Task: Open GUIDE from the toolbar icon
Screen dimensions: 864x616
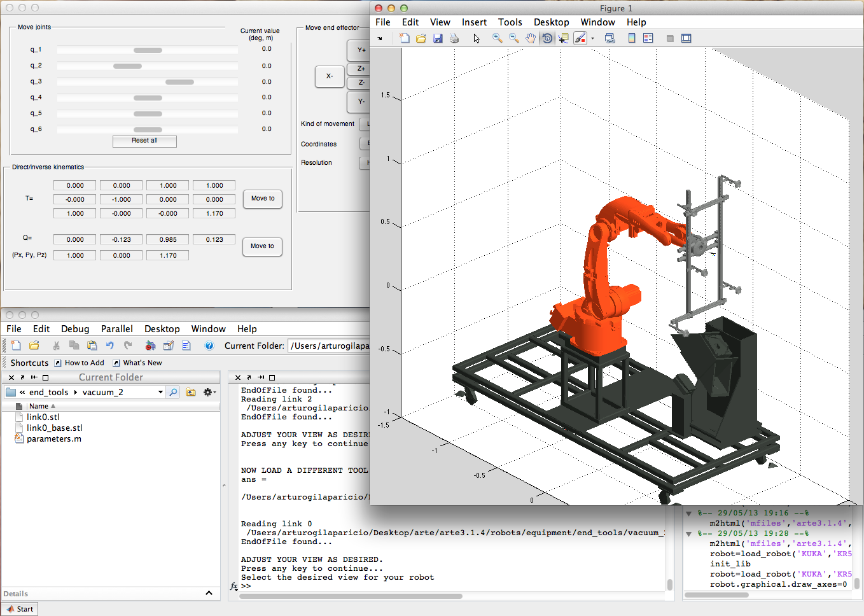Action: [x=169, y=346]
